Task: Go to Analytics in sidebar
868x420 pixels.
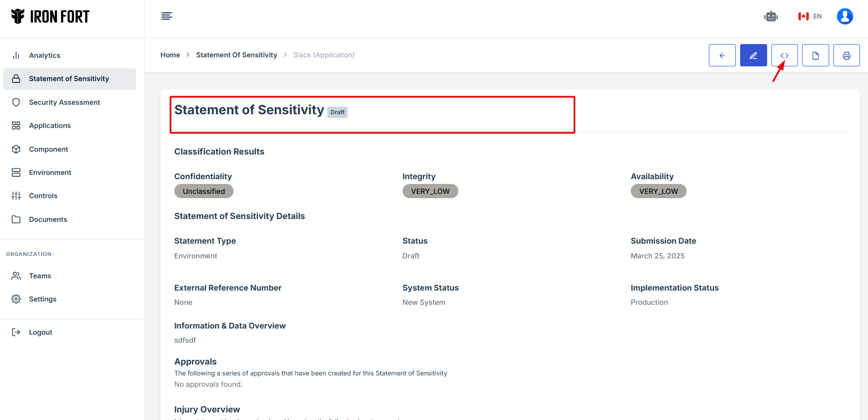Action: coord(45,55)
